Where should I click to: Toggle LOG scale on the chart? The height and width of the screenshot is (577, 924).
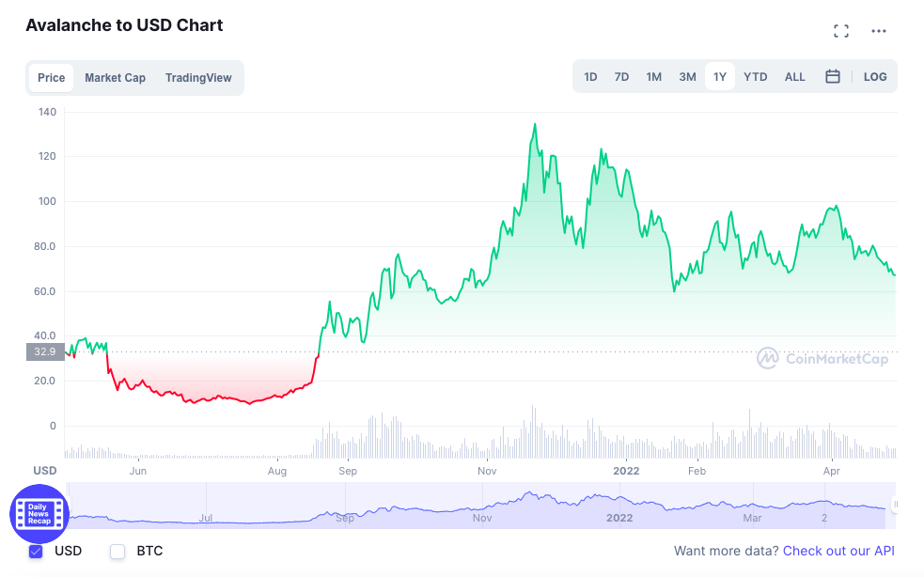click(x=875, y=77)
